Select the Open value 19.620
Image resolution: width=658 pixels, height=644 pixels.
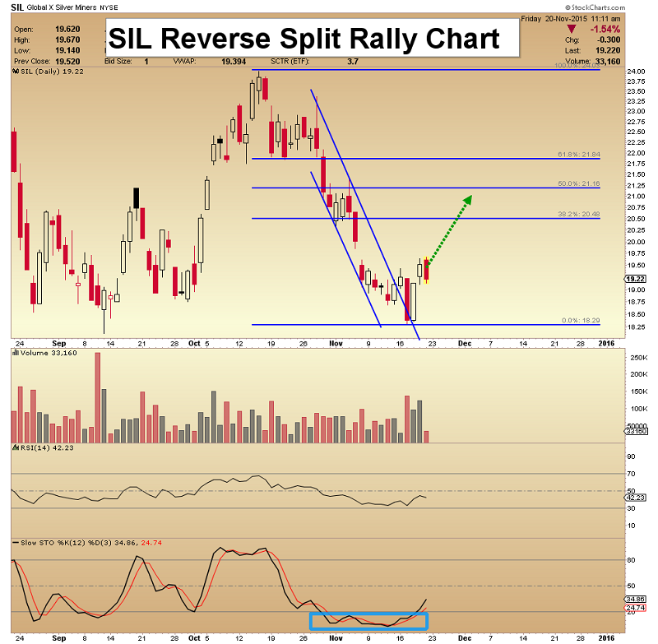[67, 30]
